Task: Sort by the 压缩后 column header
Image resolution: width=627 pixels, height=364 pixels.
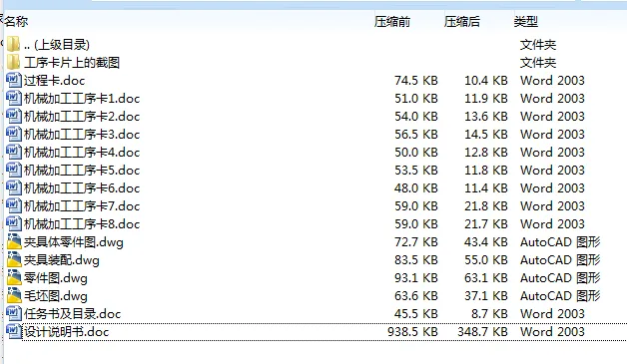Action: (x=462, y=21)
